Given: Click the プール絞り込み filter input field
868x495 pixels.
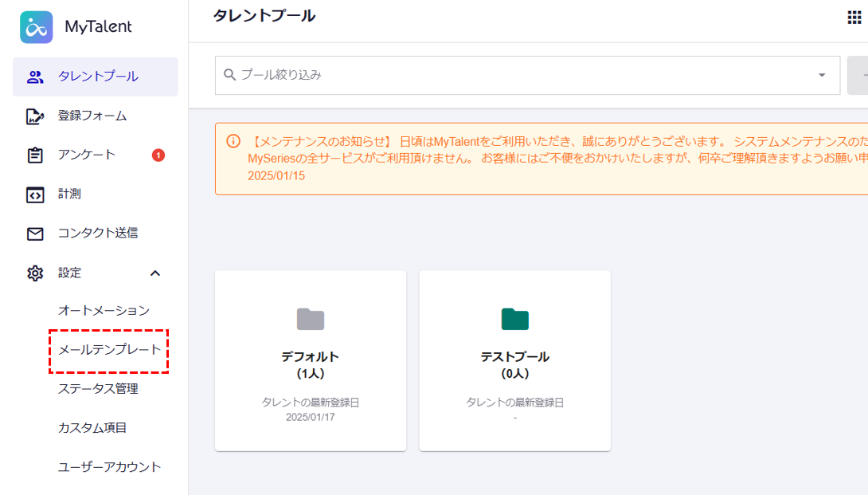Looking at the screenshot, I should click(518, 75).
